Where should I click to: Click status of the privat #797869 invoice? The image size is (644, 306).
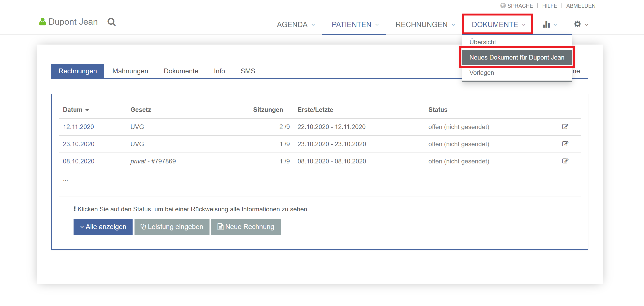pos(458,161)
